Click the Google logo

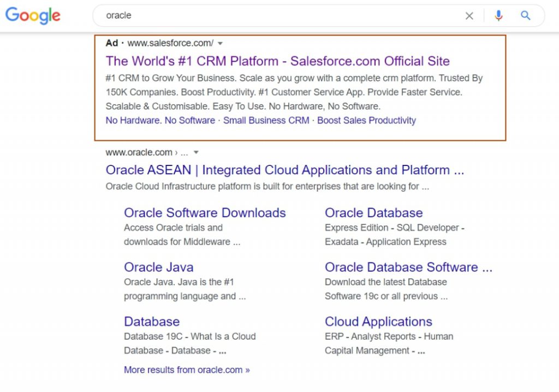[x=33, y=16]
